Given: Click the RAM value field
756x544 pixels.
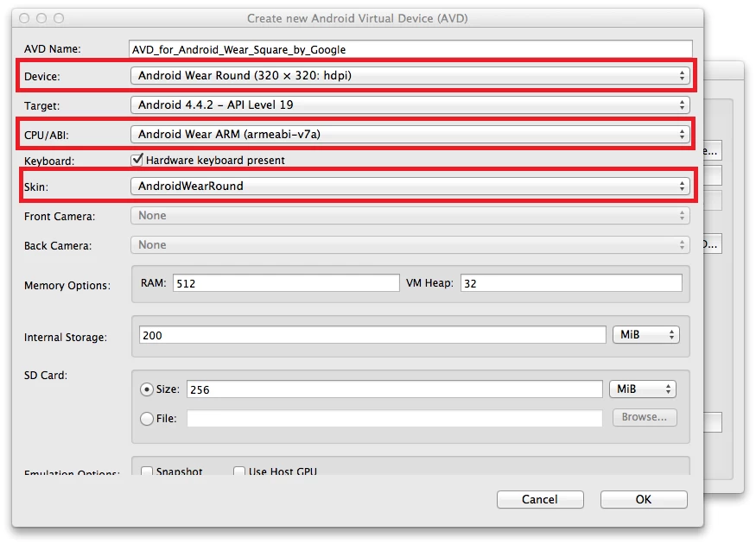Looking at the screenshot, I should (x=286, y=283).
